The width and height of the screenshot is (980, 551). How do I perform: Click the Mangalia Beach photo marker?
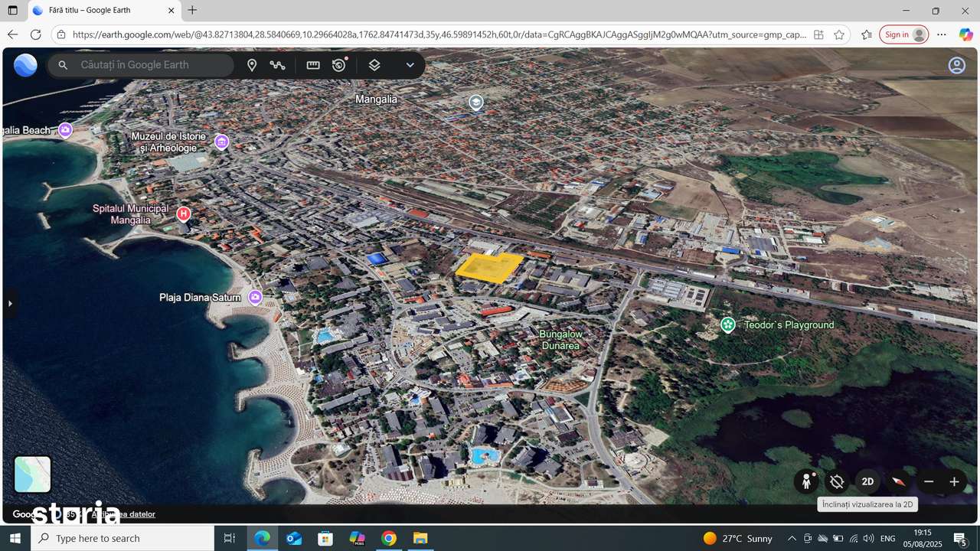click(66, 130)
